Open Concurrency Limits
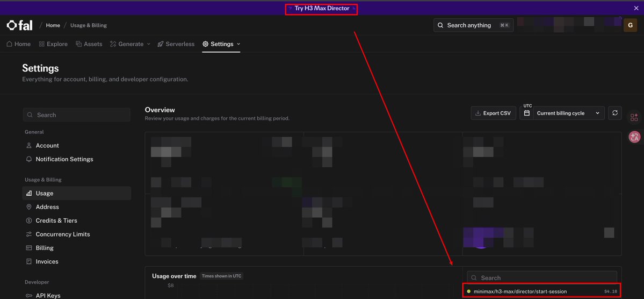 click(76, 234)
